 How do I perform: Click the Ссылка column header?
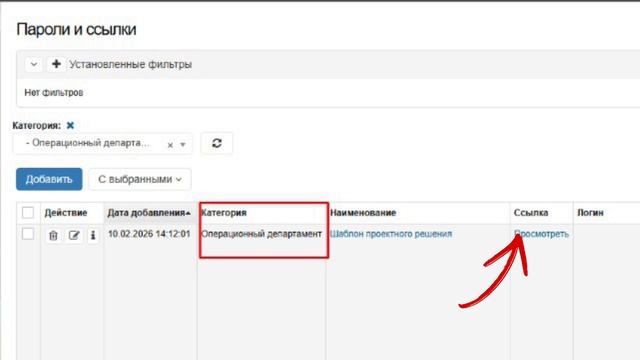click(x=531, y=213)
